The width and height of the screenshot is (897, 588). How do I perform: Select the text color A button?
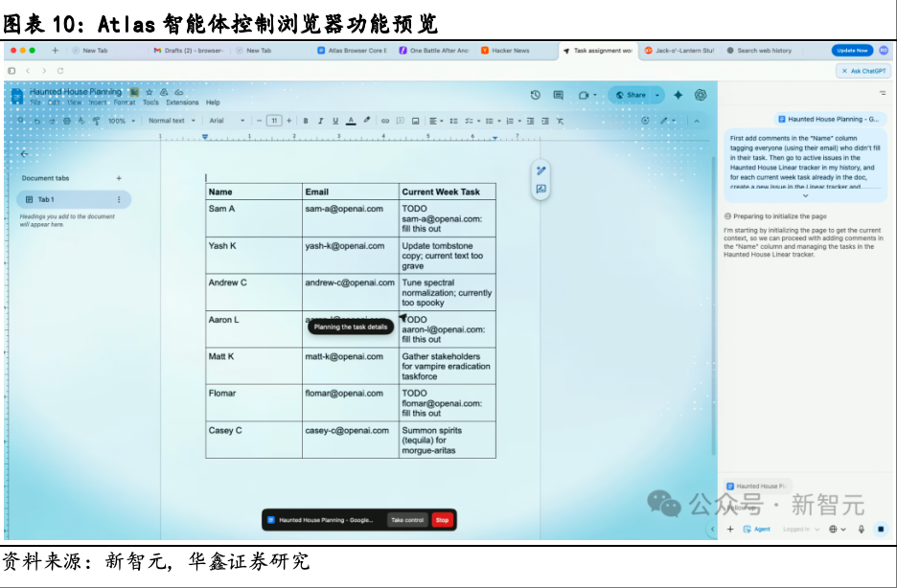coord(352,121)
